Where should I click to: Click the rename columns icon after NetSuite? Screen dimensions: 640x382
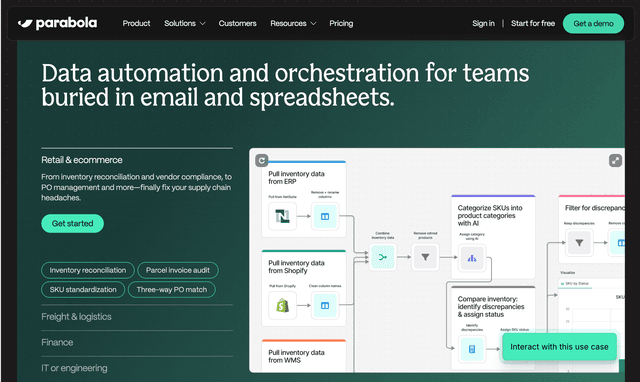point(325,216)
